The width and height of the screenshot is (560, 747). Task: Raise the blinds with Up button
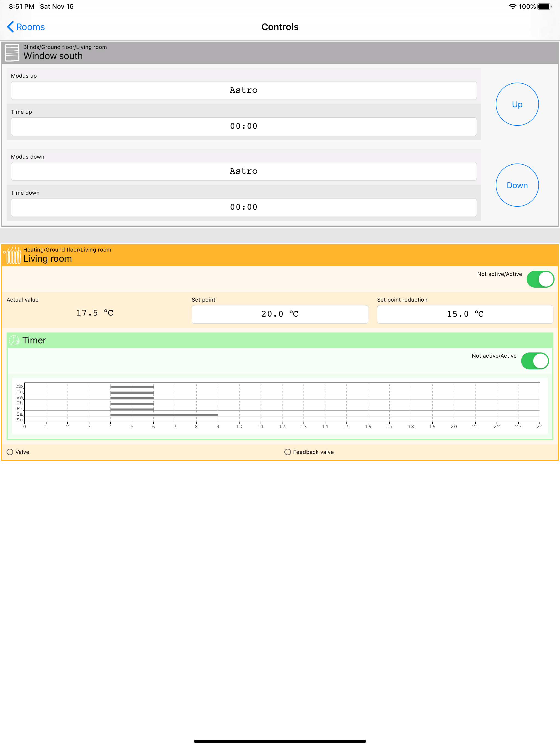(x=517, y=104)
